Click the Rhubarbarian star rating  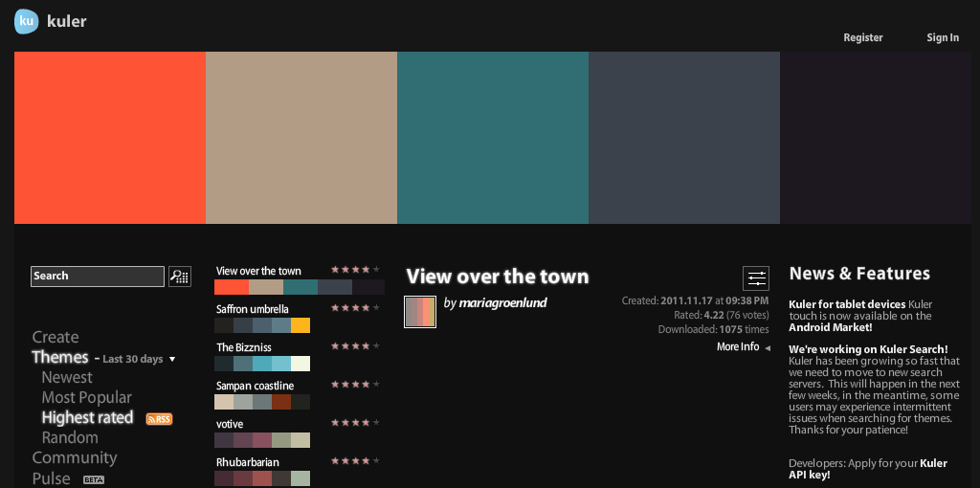click(x=355, y=461)
